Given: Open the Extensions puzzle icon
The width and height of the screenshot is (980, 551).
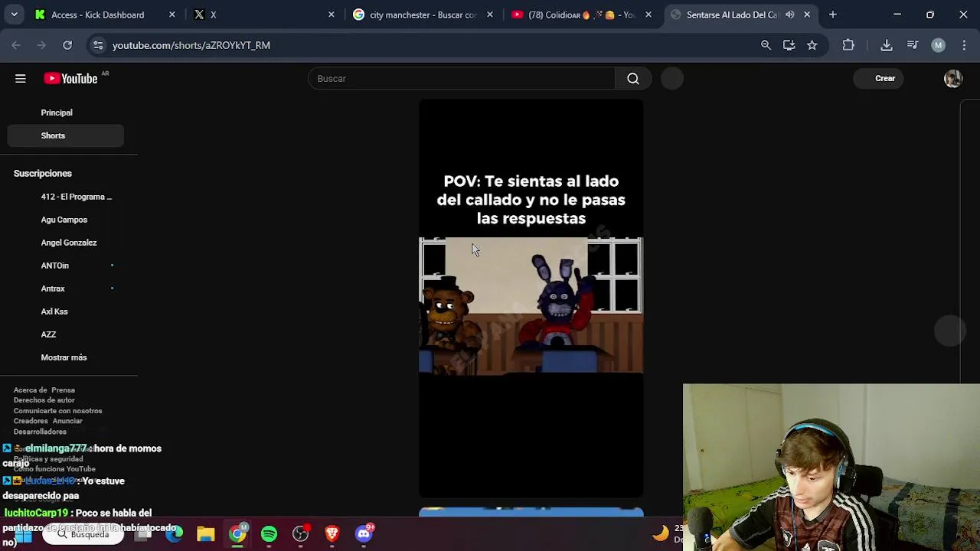Looking at the screenshot, I should (848, 45).
